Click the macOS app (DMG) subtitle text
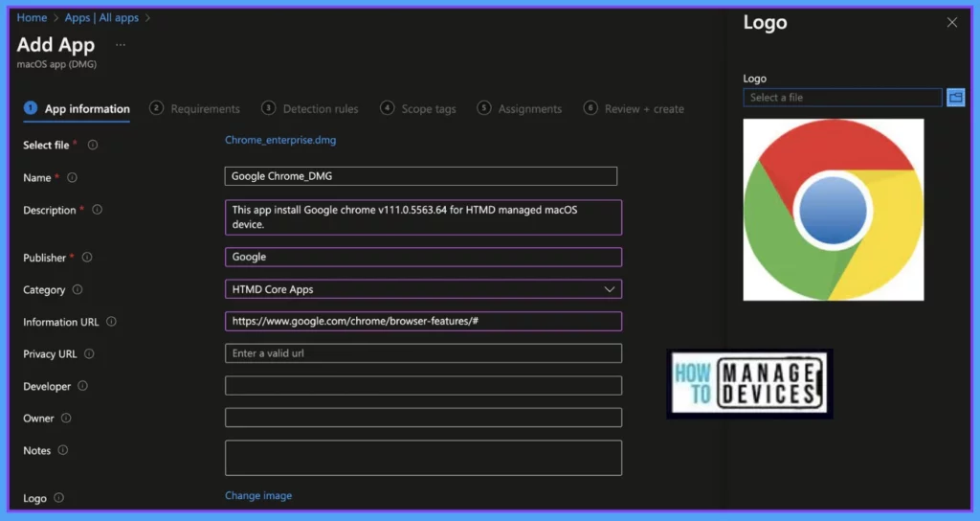 click(56, 64)
